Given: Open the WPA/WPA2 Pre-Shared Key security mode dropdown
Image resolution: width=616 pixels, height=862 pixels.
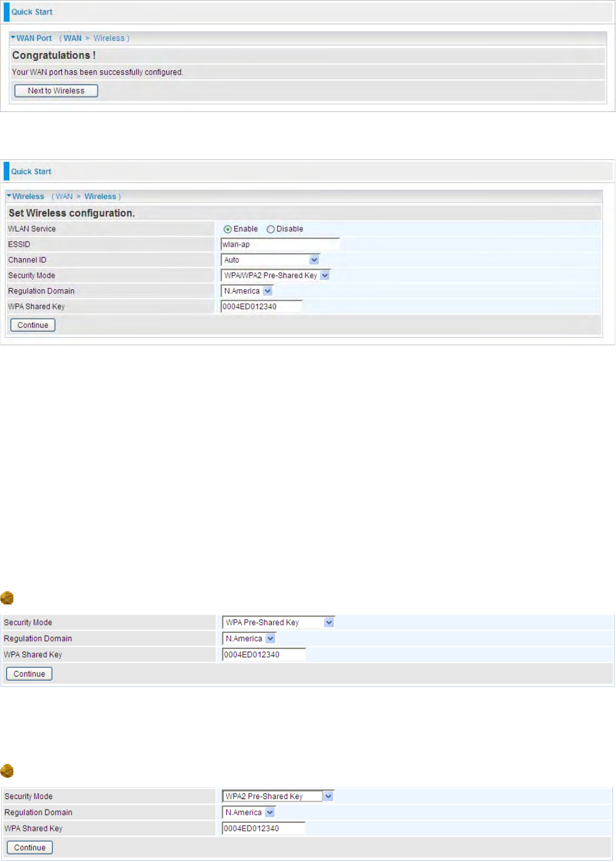Looking at the screenshot, I should [275, 275].
